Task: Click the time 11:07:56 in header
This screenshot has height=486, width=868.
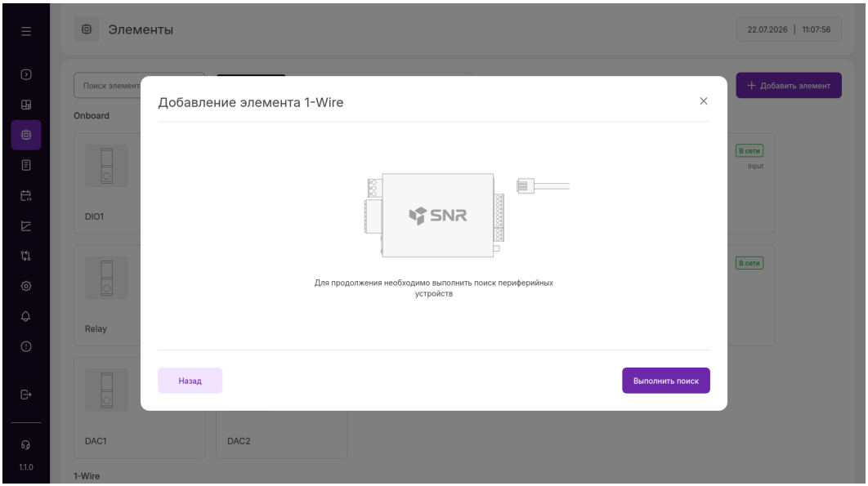Action: pos(817,29)
